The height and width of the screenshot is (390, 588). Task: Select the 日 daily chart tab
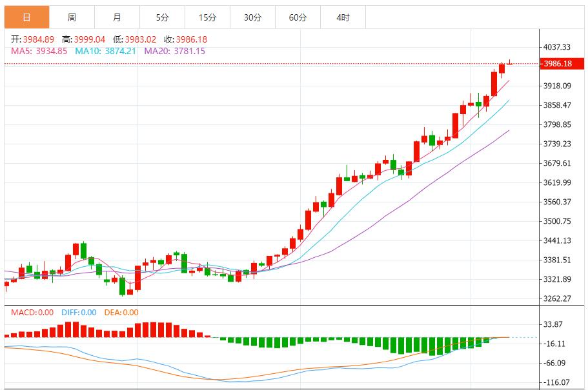(x=26, y=17)
